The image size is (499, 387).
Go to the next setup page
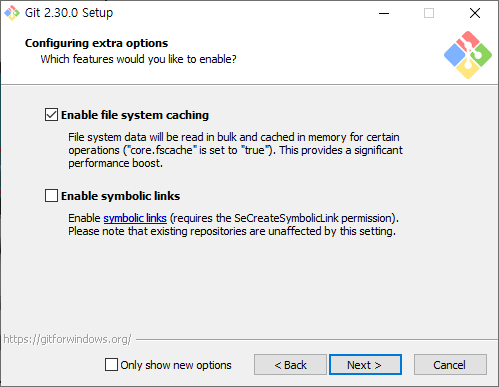coord(365,365)
